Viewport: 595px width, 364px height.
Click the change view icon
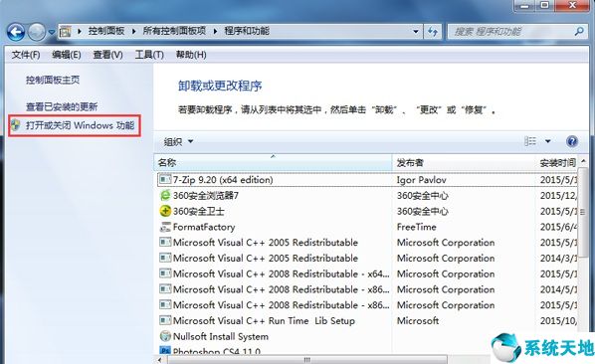pos(530,141)
